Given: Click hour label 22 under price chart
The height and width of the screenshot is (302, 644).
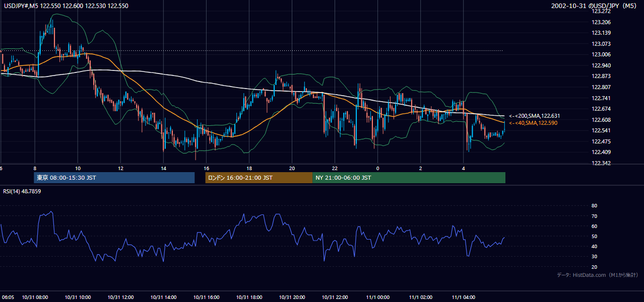Looking at the screenshot, I should coord(335,168).
